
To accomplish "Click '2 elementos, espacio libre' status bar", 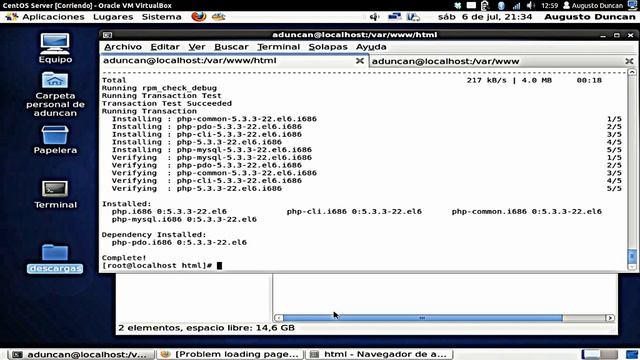I will [206, 328].
